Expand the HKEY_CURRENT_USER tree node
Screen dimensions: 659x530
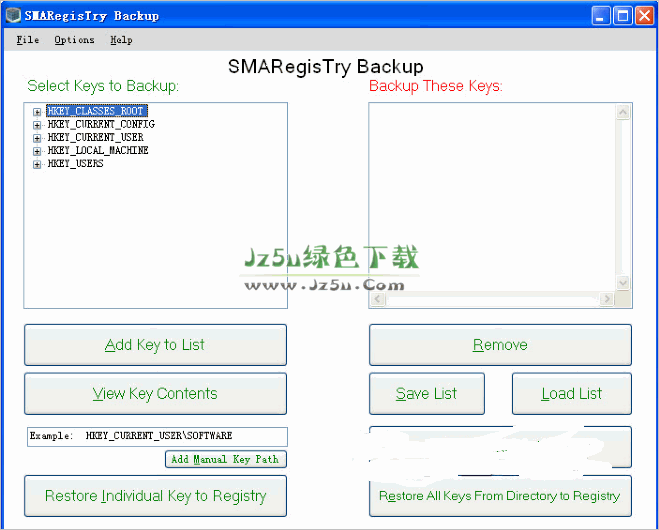[37, 138]
